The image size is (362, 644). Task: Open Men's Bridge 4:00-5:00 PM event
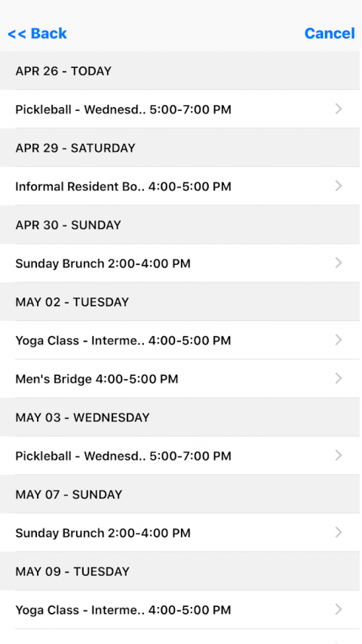pyautogui.click(x=179, y=379)
